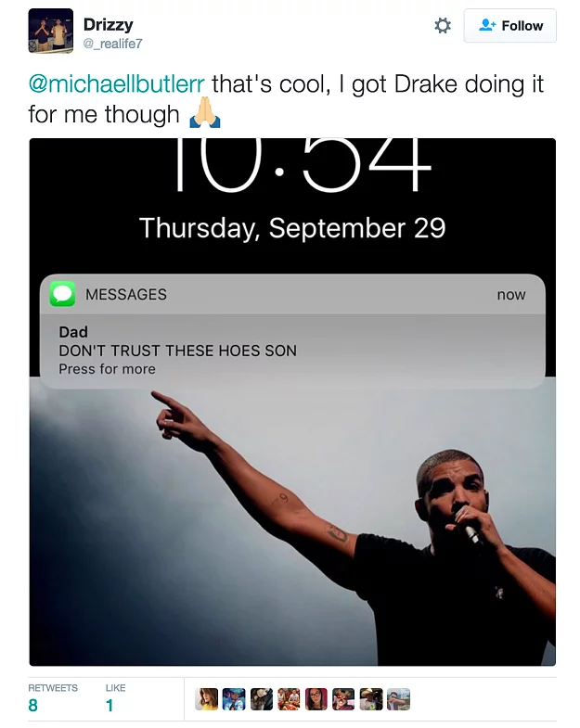Open the @_realife7 handle link

pos(113,44)
